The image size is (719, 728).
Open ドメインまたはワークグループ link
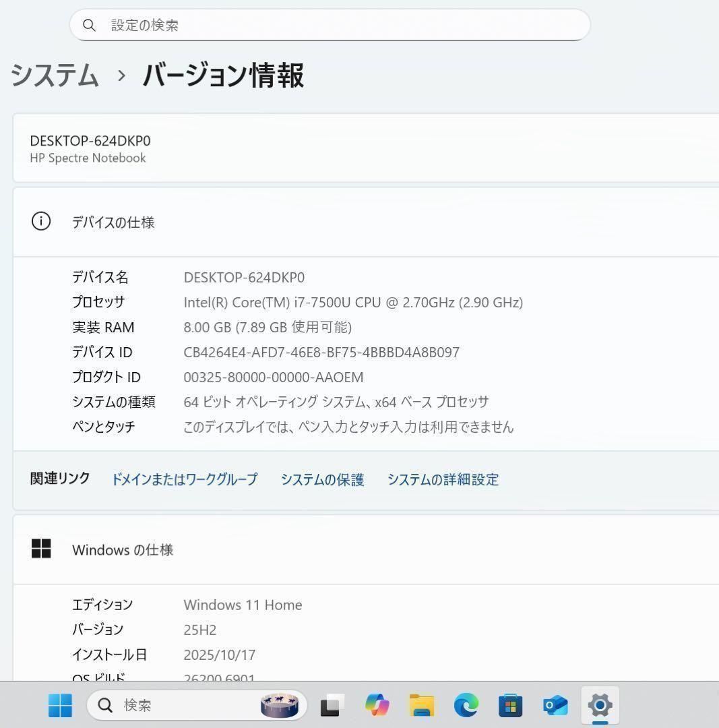[x=184, y=480]
